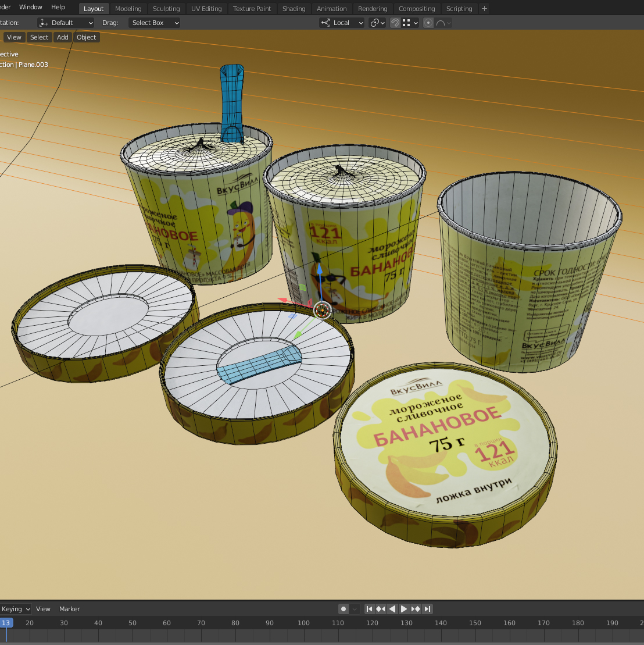This screenshot has width=644, height=645.
Task: Open the timeline View menu
Action: [43, 609]
